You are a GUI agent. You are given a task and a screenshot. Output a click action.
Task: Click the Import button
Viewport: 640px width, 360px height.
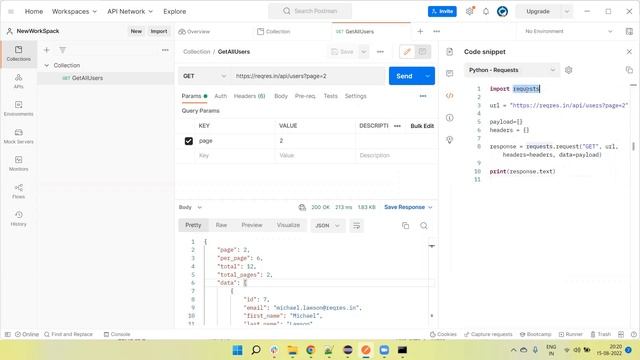[x=159, y=31]
